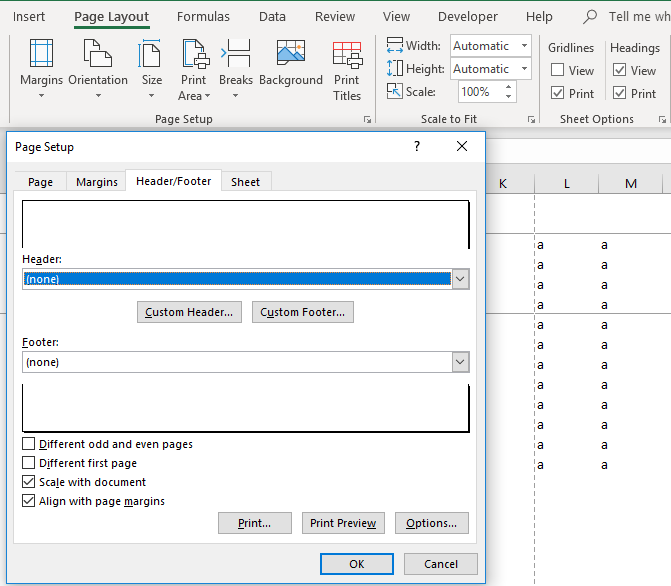Click the Tell me search magnifier icon
This screenshot has height=586, width=671.
(590, 17)
